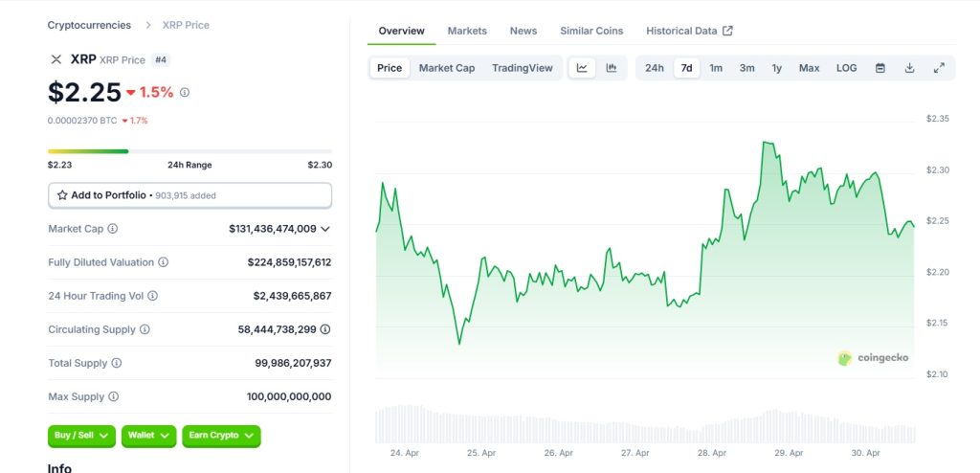Switch to the Similar Coins tab
980x473 pixels.
pyautogui.click(x=591, y=31)
